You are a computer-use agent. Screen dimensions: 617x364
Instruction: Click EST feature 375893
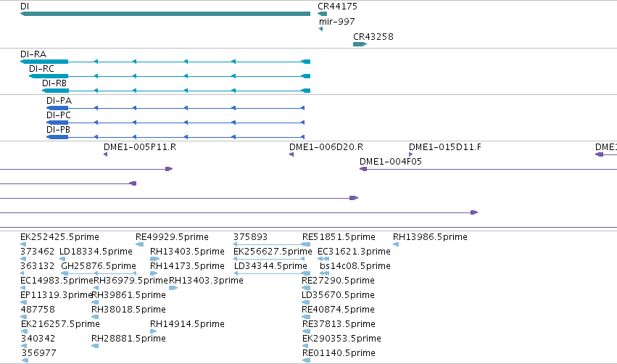pyautogui.click(x=271, y=244)
